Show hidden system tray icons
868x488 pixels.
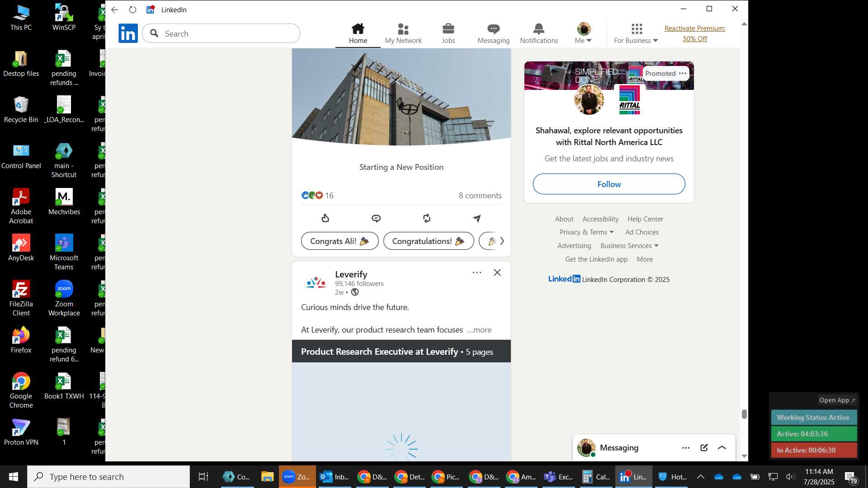(x=700, y=477)
